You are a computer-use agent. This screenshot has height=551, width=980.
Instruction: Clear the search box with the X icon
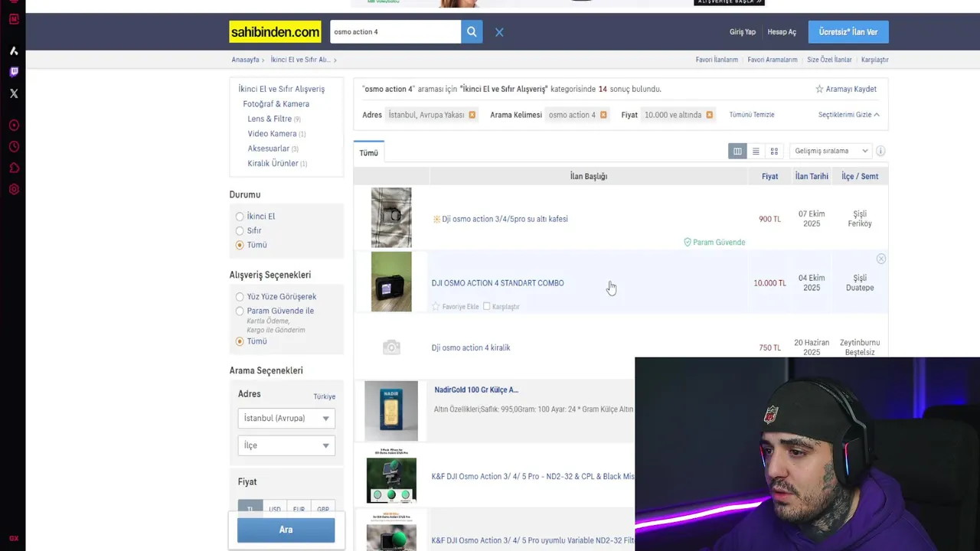click(x=499, y=32)
